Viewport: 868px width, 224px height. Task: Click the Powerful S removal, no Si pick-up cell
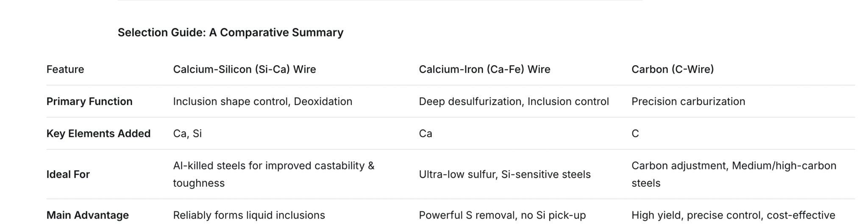pyautogui.click(x=502, y=215)
